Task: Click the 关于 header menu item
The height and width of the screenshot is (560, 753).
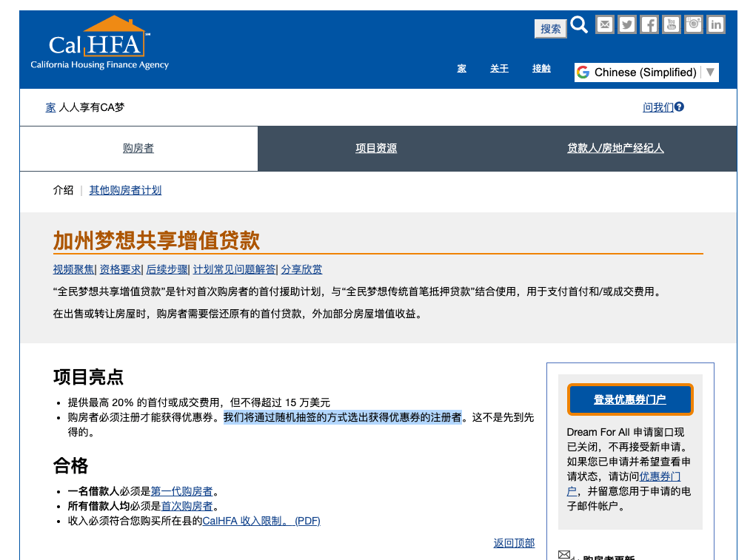Action: (499, 69)
